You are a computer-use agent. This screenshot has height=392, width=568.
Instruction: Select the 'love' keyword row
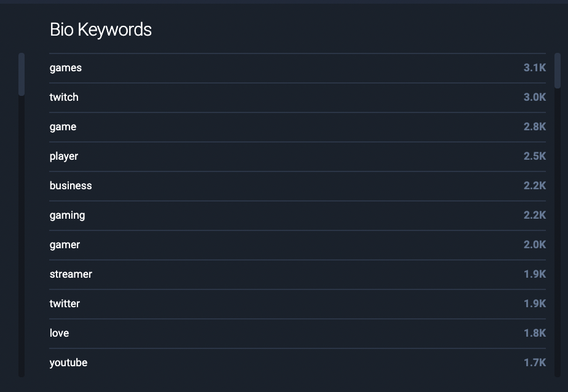tap(298, 334)
